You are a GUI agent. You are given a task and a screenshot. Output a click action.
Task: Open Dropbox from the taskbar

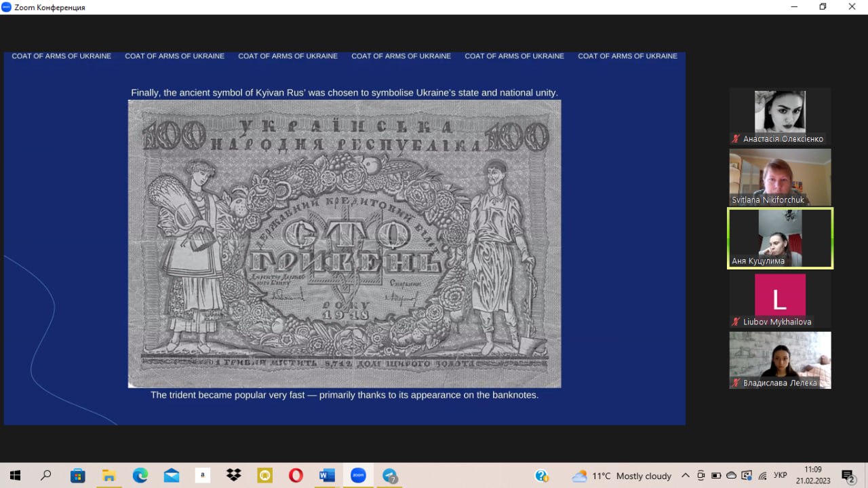[x=234, y=475]
